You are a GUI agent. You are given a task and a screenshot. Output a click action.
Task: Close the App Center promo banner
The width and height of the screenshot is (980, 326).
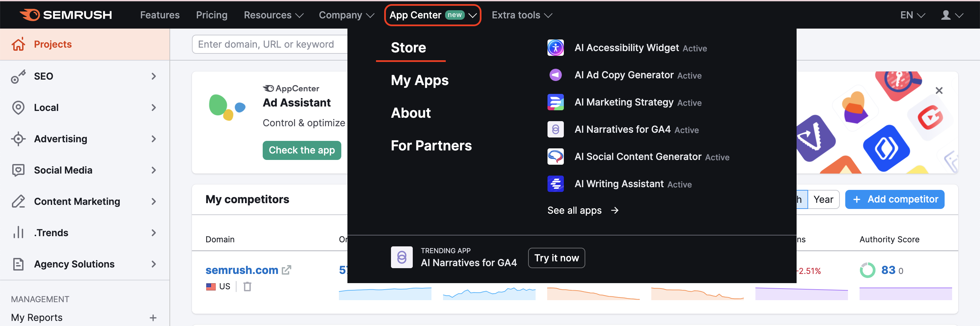click(939, 91)
